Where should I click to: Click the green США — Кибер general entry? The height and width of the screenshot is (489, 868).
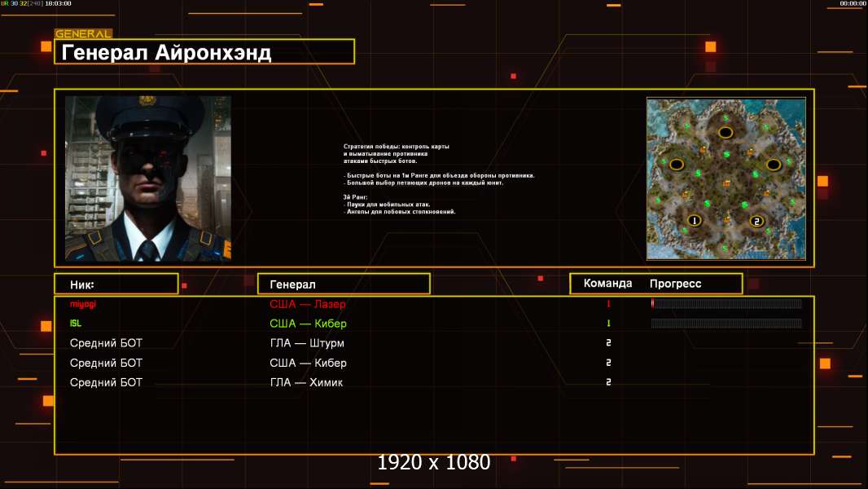coord(308,324)
